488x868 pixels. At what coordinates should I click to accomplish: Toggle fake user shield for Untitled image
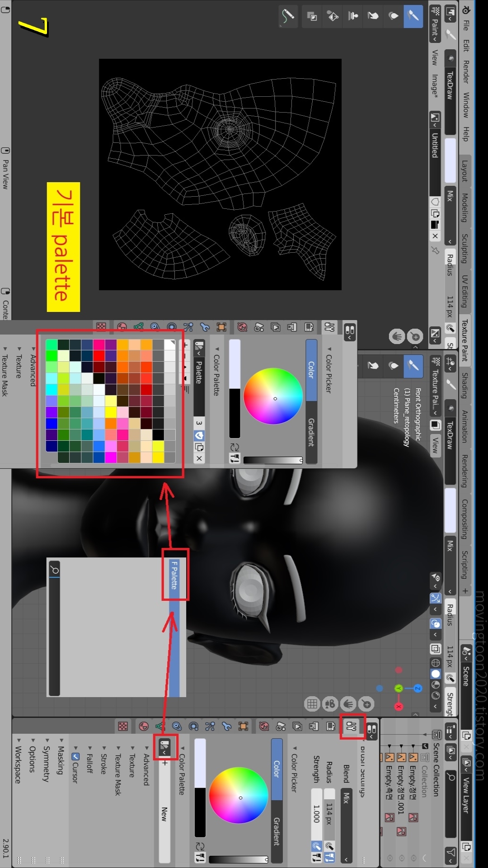[435, 202]
